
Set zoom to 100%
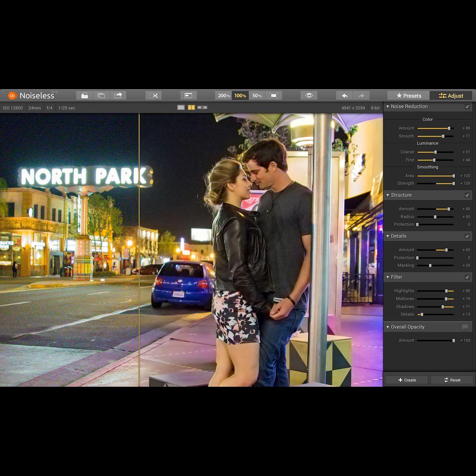coord(240,96)
